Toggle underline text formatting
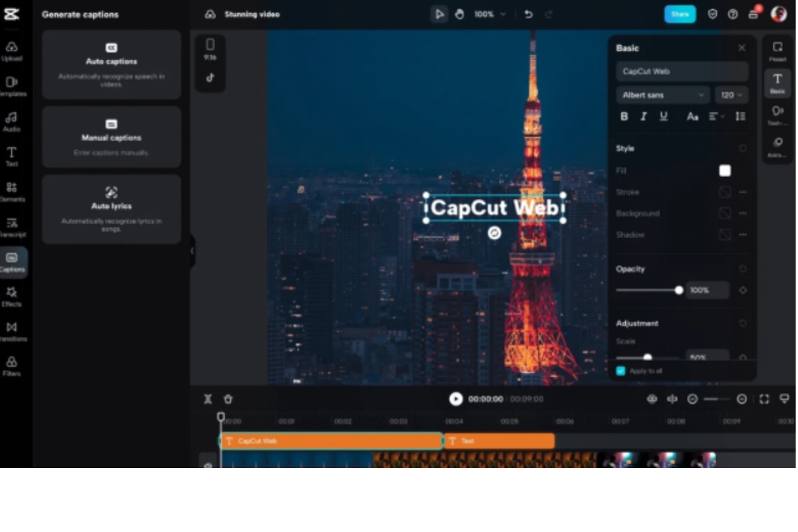Viewport: 798px width, 532px height. pos(663,116)
